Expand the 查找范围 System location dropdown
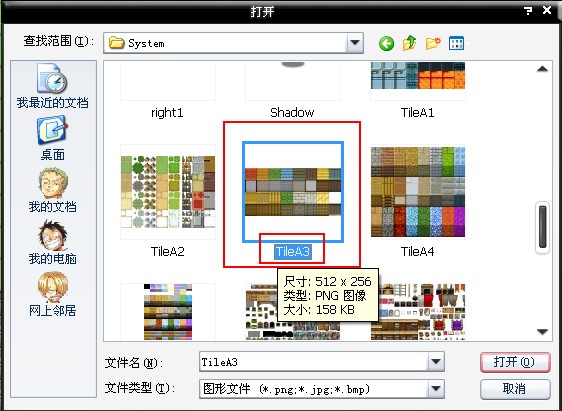Screen dimensions: 562x411 (x=355, y=43)
